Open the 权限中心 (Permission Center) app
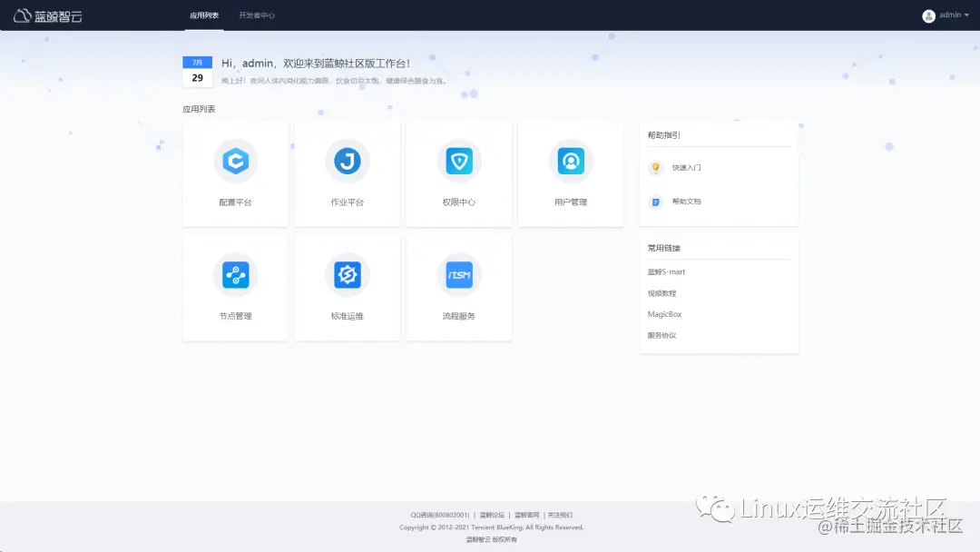 [458, 162]
